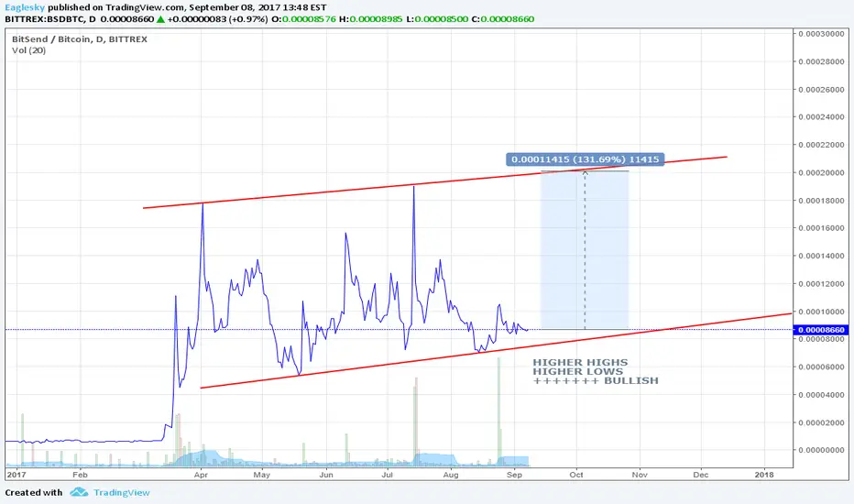Screen dimensions: 854x504
Task: Click the 0.00030000 price axis label
Action: tap(821, 34)
